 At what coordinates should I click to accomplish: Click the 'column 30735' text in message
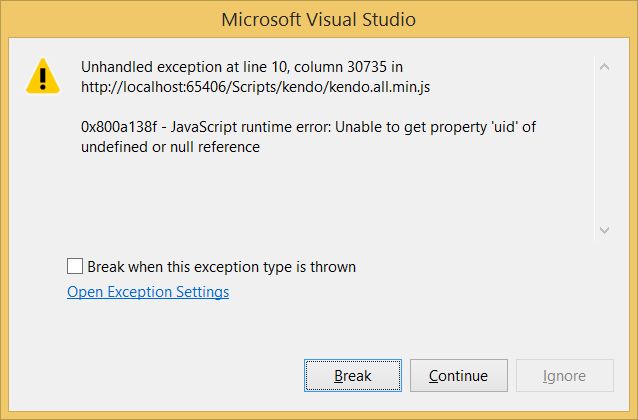[340, 67]
